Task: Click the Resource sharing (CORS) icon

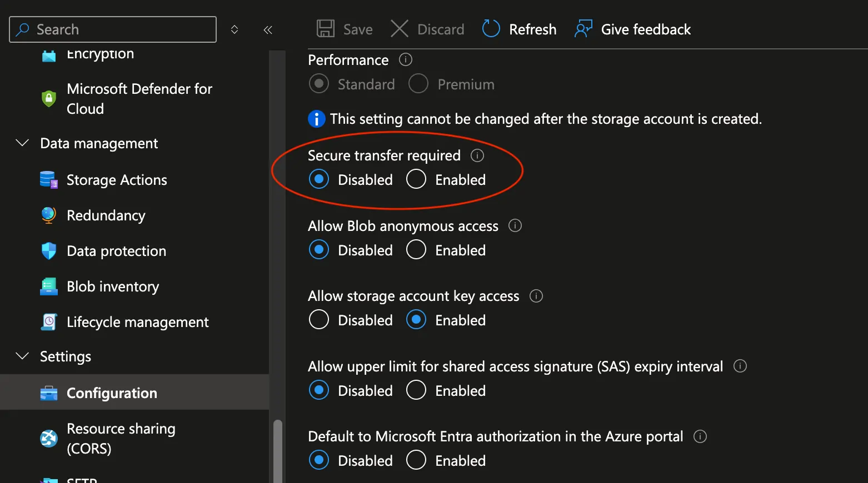Action: [x=49, y=439]
